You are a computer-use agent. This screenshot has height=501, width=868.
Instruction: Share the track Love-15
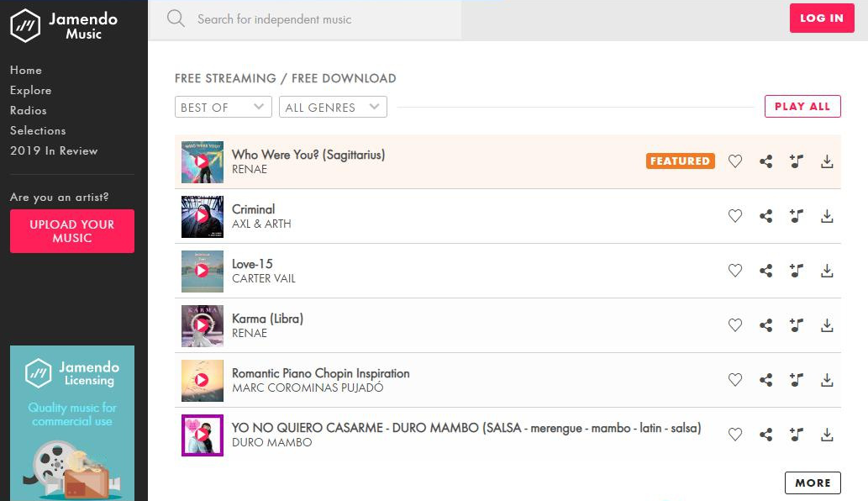(766, 271)
